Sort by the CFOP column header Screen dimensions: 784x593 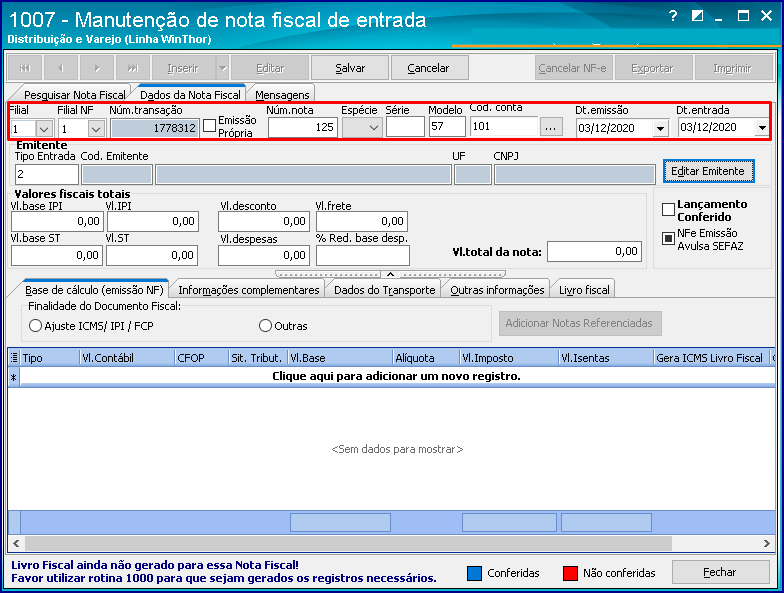point(201,358)
